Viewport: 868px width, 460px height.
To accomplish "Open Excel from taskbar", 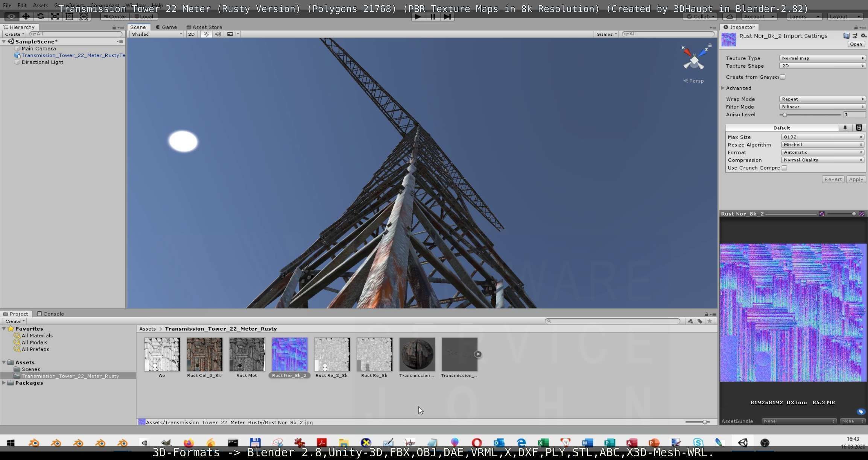I will point(543,443).
